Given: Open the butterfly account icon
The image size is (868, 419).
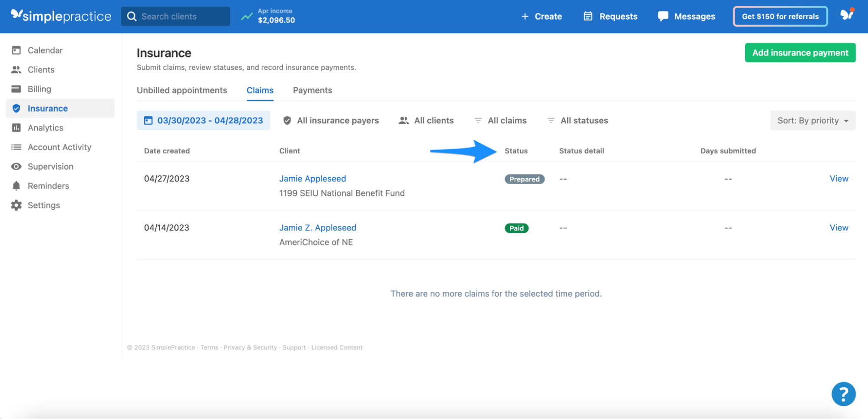Looking at the screenshot, I should point(847,15).
